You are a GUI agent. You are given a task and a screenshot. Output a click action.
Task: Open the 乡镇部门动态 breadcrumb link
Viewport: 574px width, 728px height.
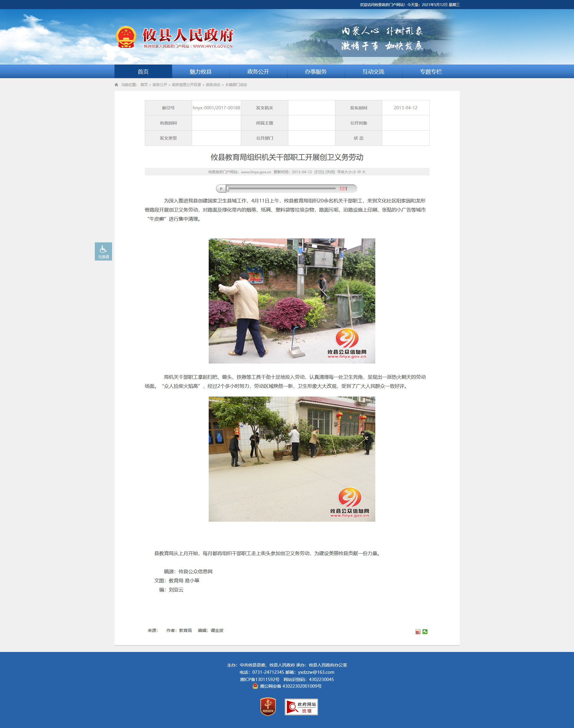[236, 85]
